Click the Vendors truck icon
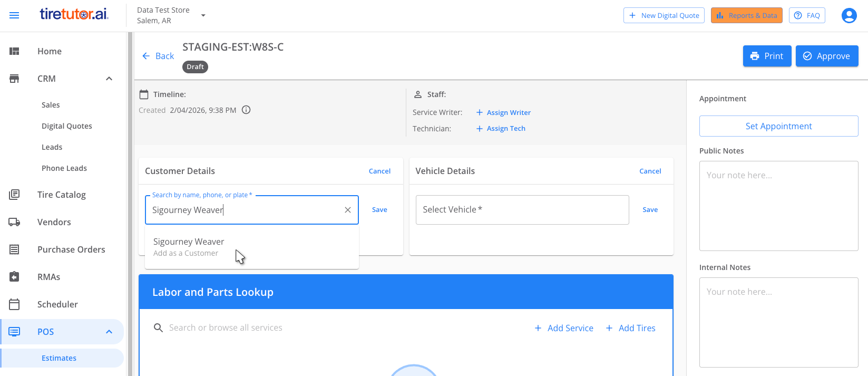This screenshot has height=376, width=868. coord(14,222)
